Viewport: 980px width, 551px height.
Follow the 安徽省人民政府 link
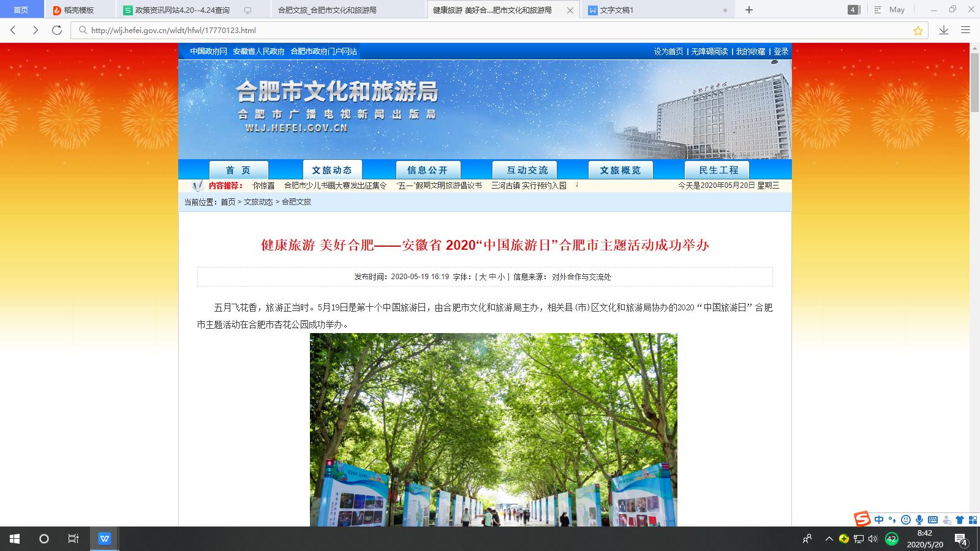[x=258, y=51]
